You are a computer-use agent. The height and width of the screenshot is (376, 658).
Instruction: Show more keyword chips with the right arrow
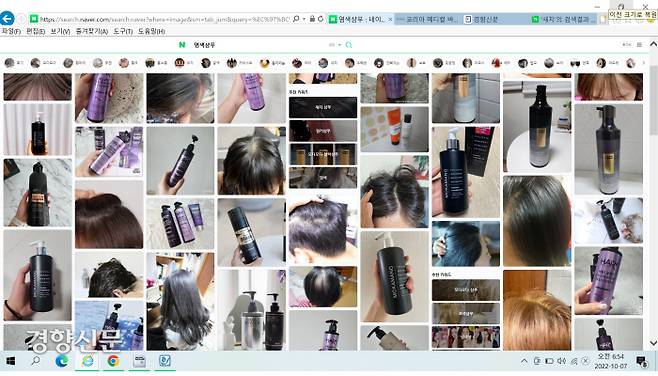(643, 63)
